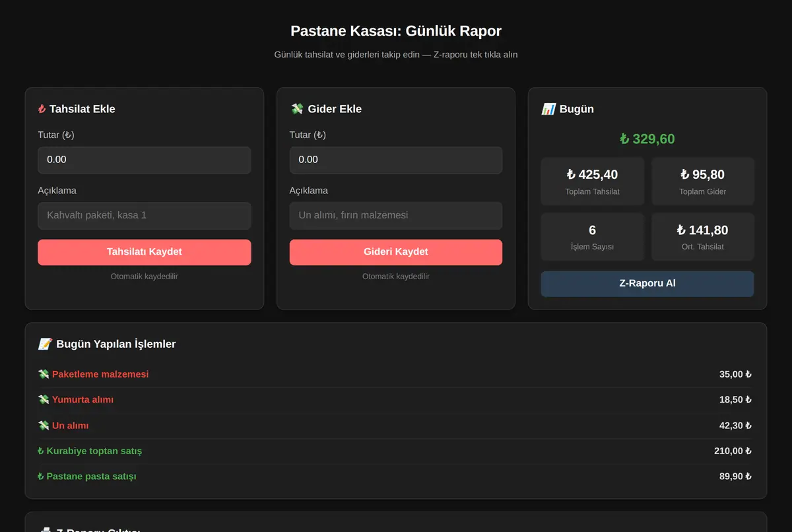Click Otomatik kaydedilir under Gideri Kaydet
The height and width of the screenshot is (532, 792).
tap(396, 277)
